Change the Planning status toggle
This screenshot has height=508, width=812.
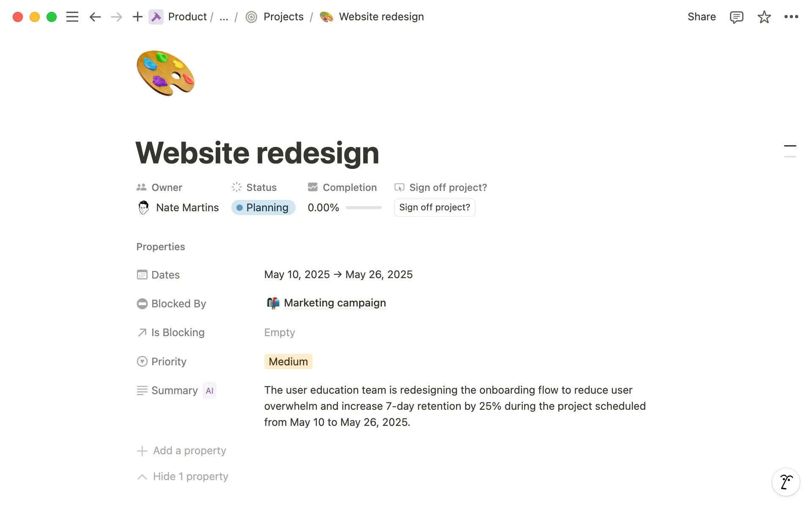coord(263,207)
